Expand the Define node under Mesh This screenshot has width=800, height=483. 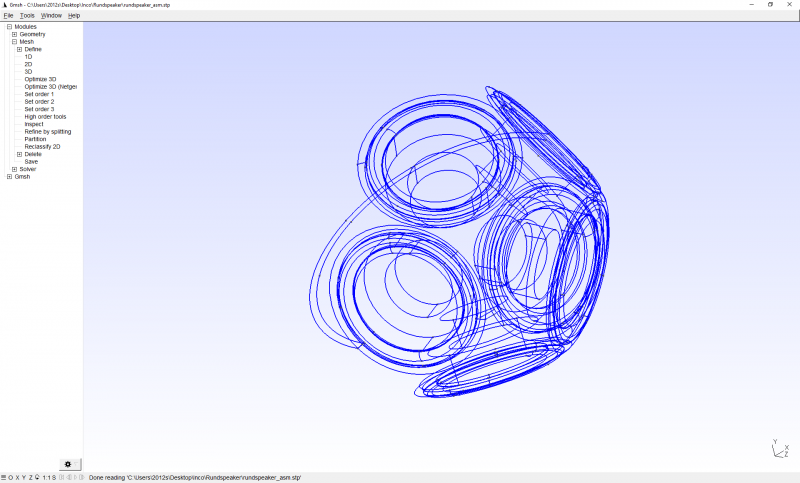coord(19,49)
